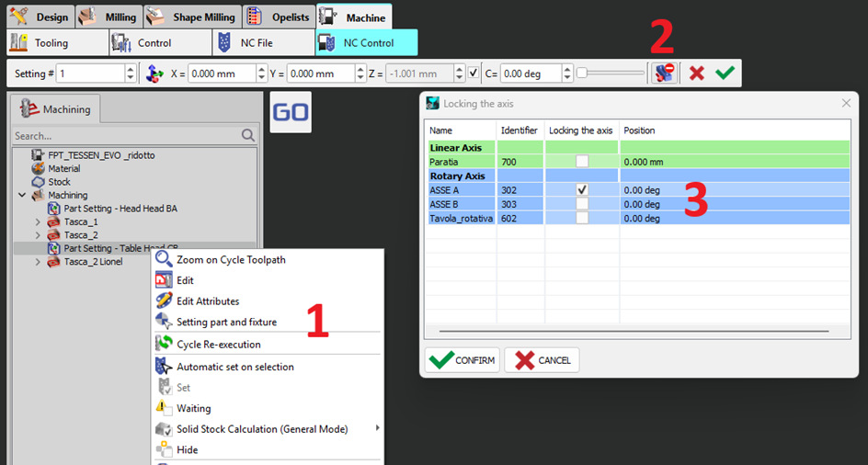Expand the Tasca_1 tree node
Screen dimensions: 868x465
coord(38,222)
